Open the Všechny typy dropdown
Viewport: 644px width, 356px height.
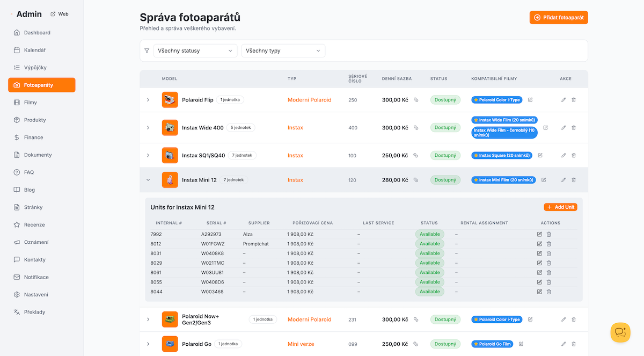point(283,51)
